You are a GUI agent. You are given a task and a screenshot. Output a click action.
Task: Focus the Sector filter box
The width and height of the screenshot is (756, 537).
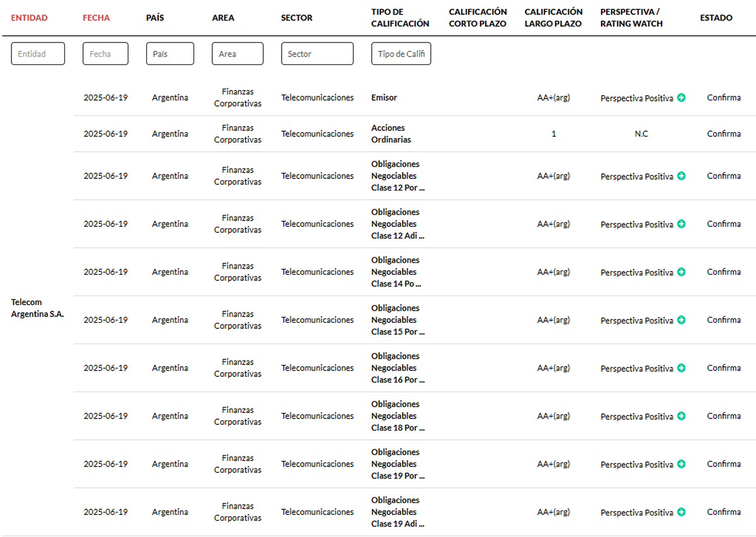tap(317, 54)
